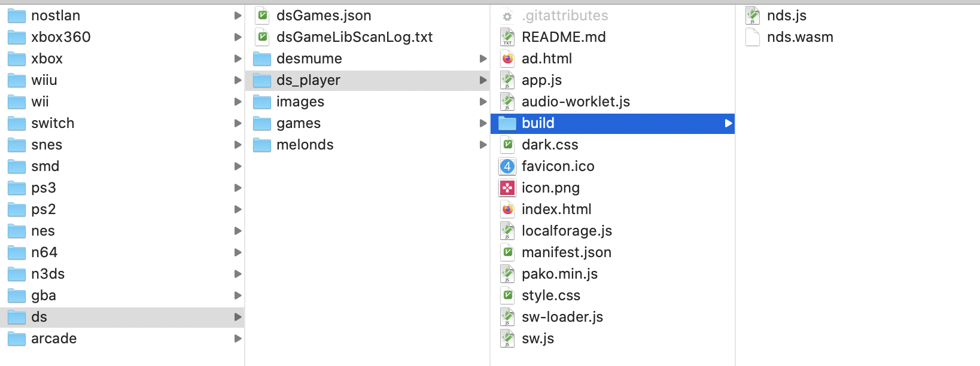Click the ps3 folder icon
The image size is (980, 366).
coord(16,188)
